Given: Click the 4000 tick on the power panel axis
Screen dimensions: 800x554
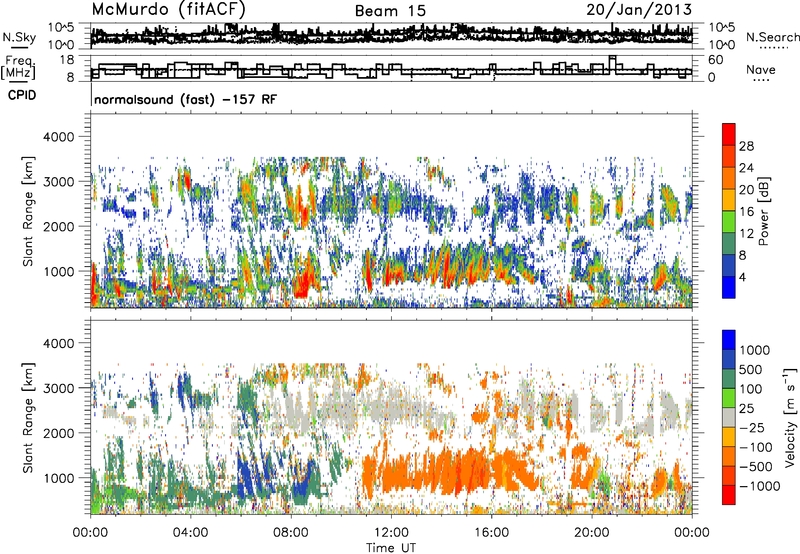Looking at the screenshot, I should (x=61, y=137).
